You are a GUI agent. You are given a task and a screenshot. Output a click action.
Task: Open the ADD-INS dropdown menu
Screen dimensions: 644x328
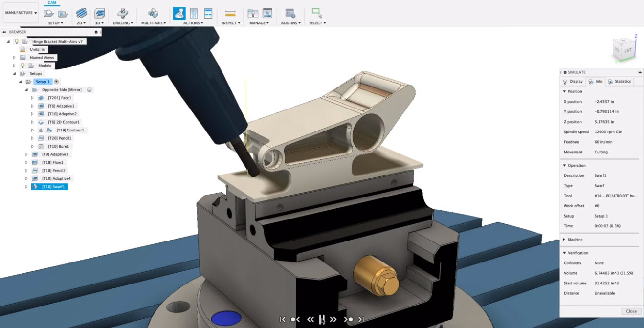290,23
